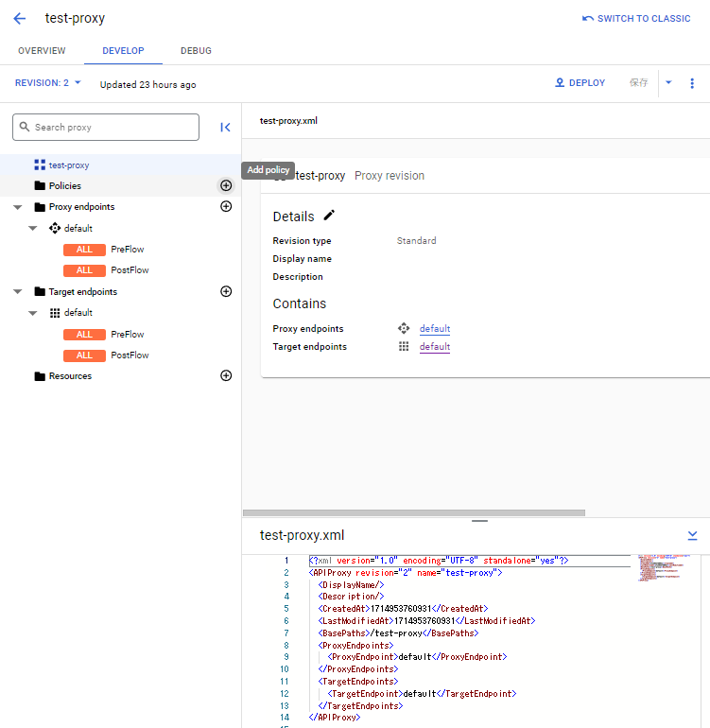
Task: Open PreFlow under Target endpoints default
Action: click(x=128, y=335)
